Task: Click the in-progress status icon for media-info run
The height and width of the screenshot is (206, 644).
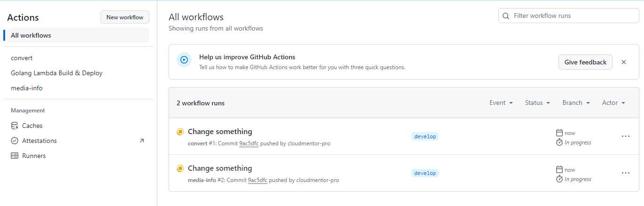Action: click(180, 168)
